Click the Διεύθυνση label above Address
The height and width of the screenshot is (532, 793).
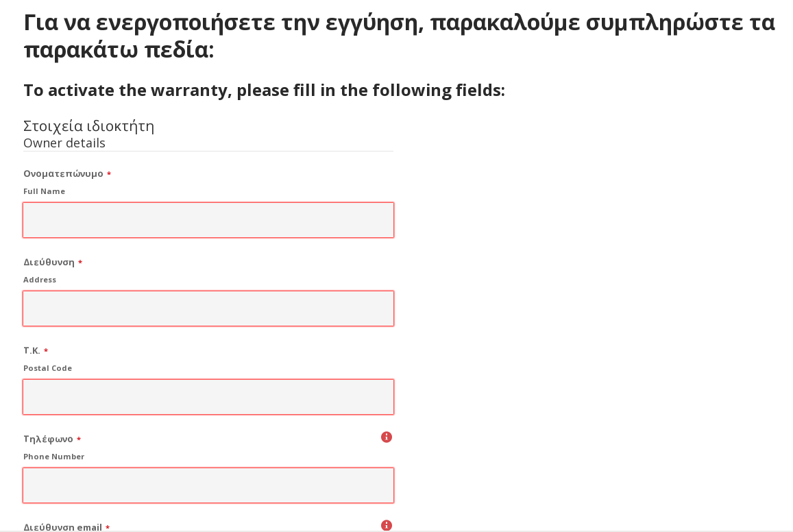tap(49, 262)
